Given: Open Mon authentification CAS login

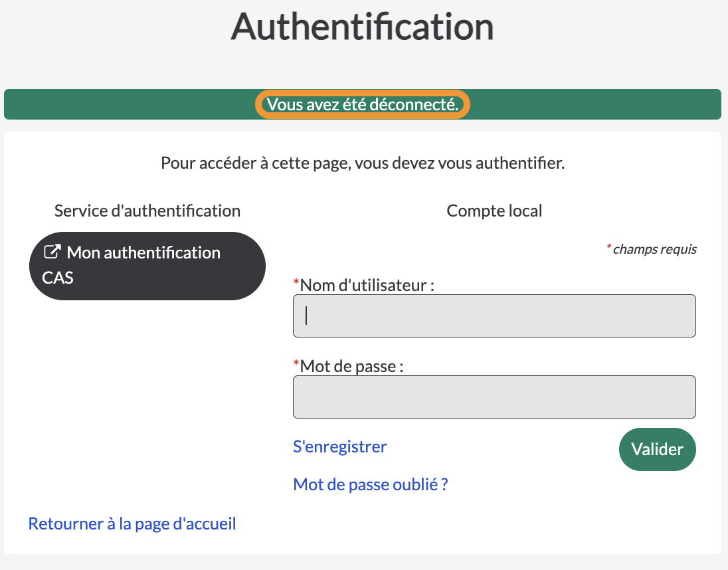Looking at the screenshot, I should [147, 266].
